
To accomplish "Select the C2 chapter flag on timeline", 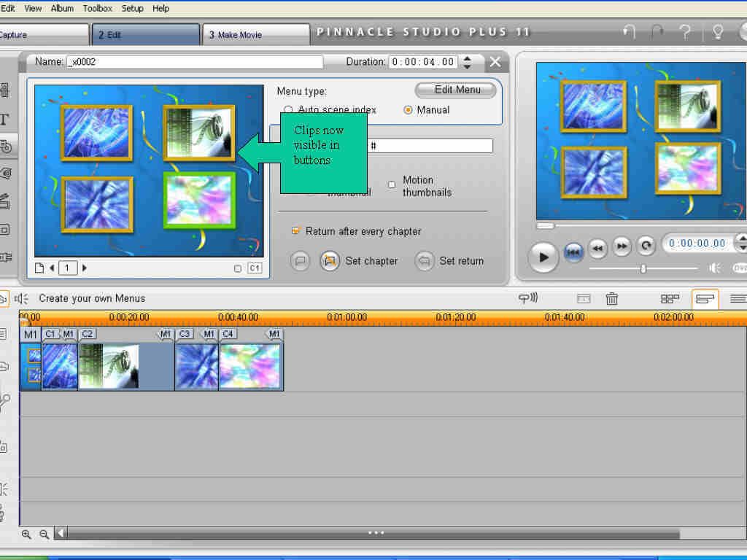I will point(88,334).
